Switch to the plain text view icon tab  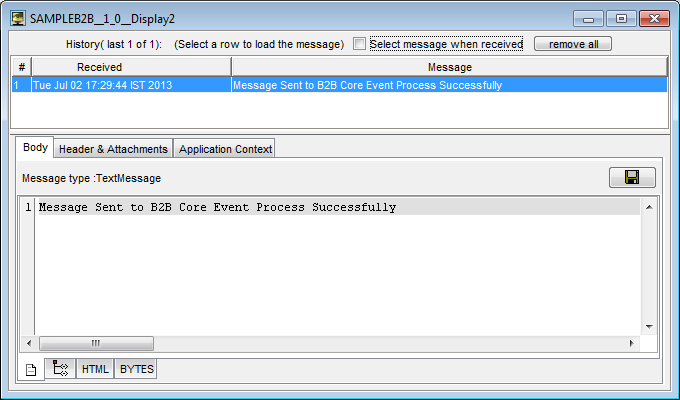31,370
